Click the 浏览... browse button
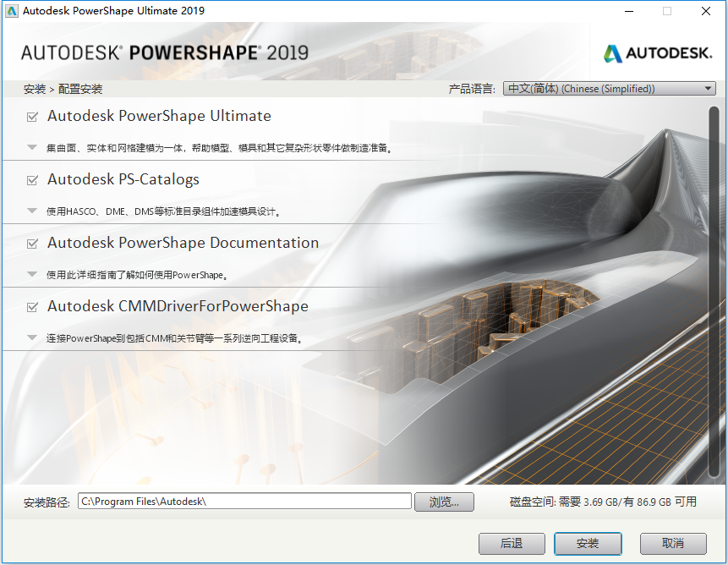The width and height of the screenshot is (728, 565). 444,502
